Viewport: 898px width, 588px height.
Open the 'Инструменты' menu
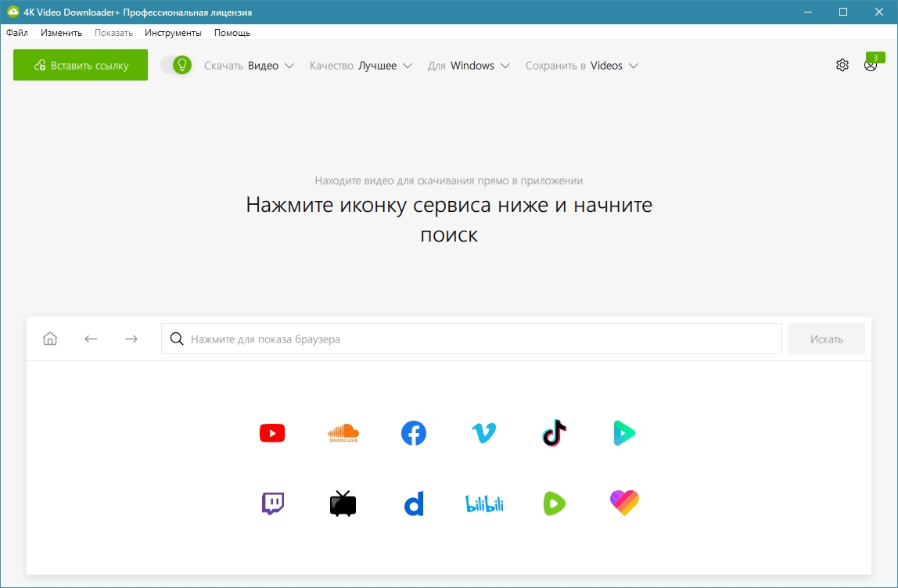pyautogui.click(x=173, y=33)
